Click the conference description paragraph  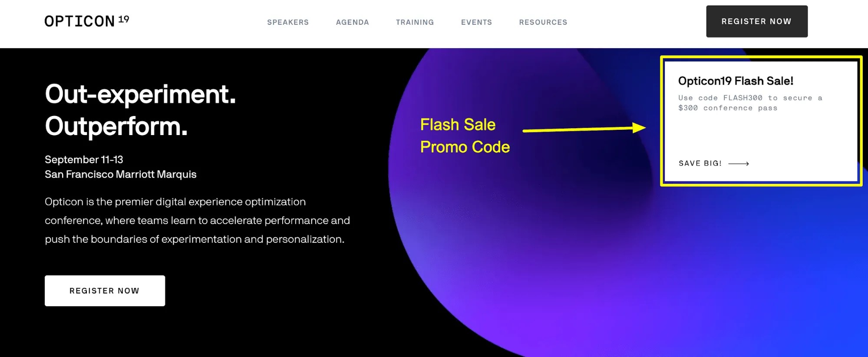[197, 220]
